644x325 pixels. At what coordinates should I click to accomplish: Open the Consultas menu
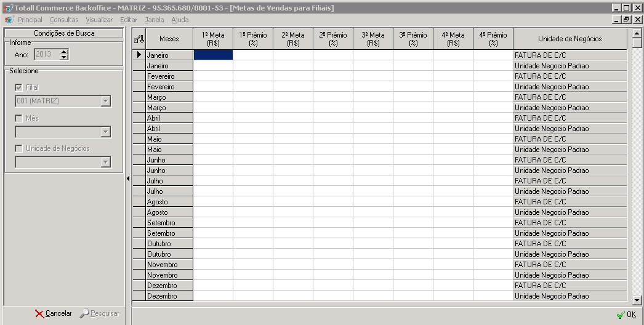tap(63, 20)
